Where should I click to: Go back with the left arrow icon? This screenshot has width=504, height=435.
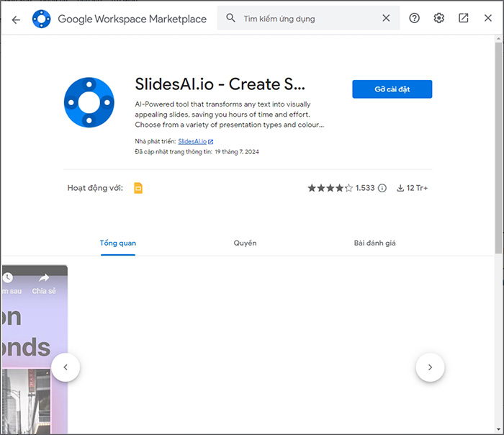coord(16,20)
